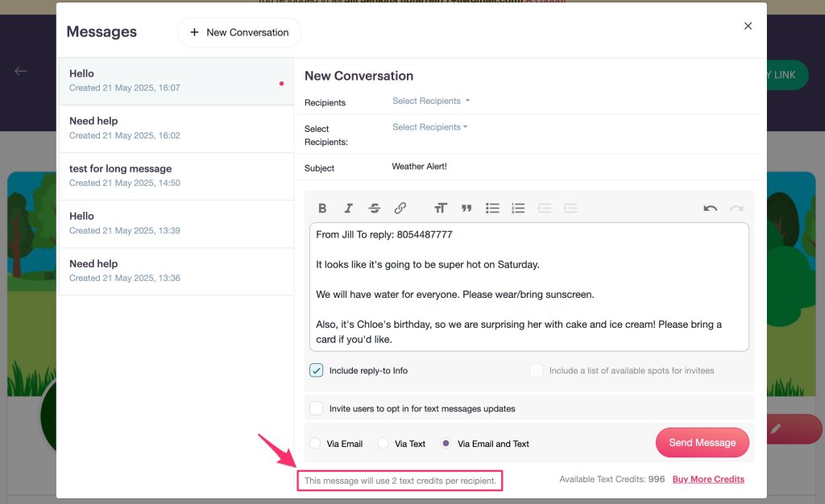Click the Subject field containing Weather Alert!
Screen dimensions: 825x504
click(x=564, y=167)
